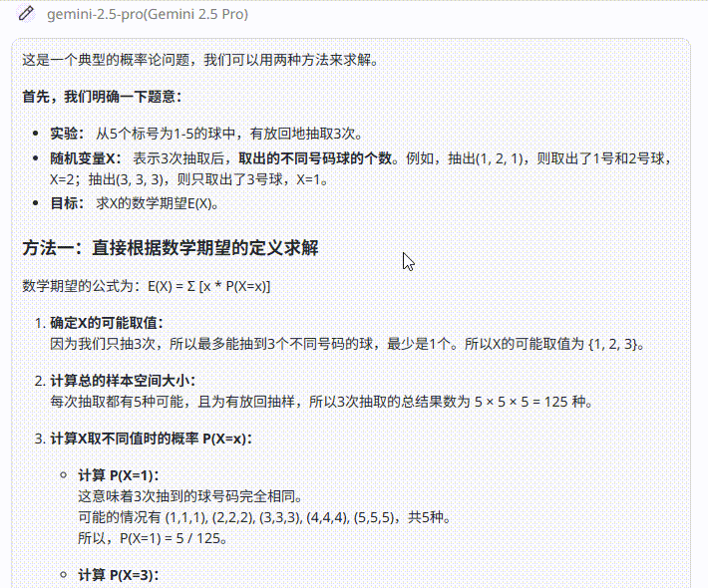This screenshot has height=588, width=708.
Task: Click the sub-item 计算 P(X=3)
Action: 119,575
